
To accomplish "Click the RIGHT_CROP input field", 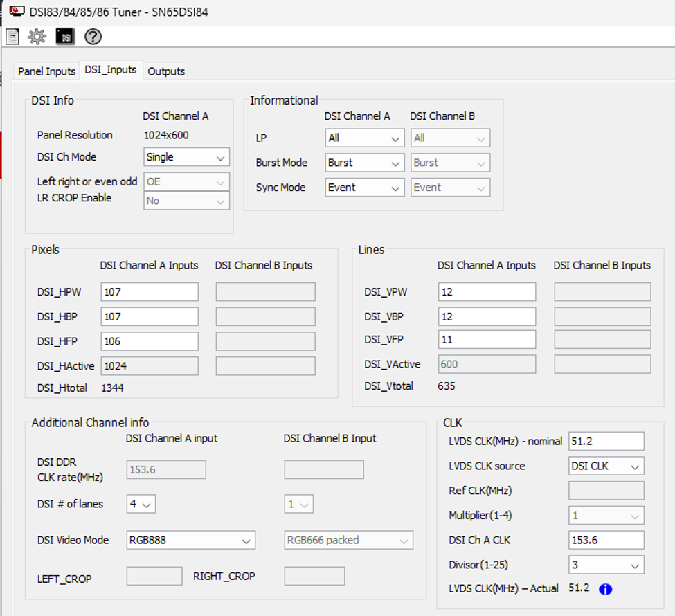I will [x=314, y=577].
